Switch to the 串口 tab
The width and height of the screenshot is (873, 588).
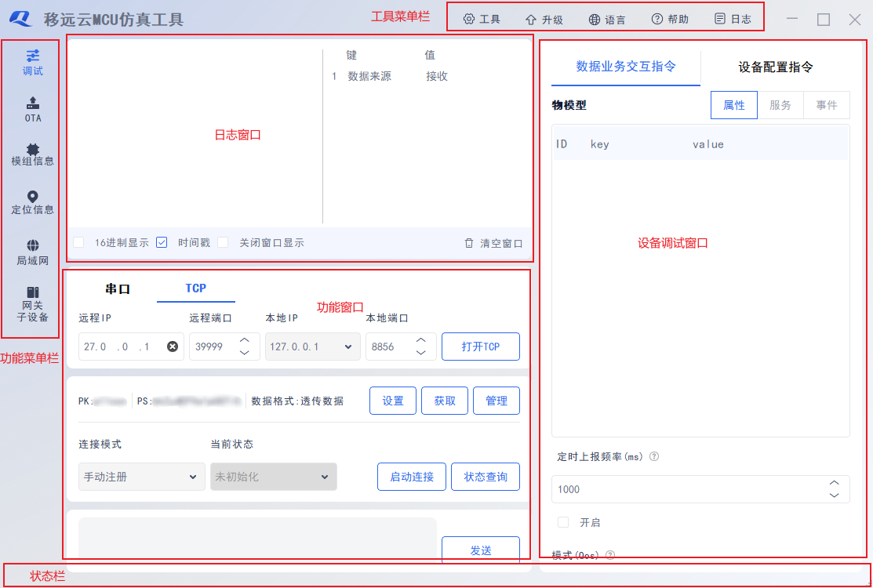(118, 289)
